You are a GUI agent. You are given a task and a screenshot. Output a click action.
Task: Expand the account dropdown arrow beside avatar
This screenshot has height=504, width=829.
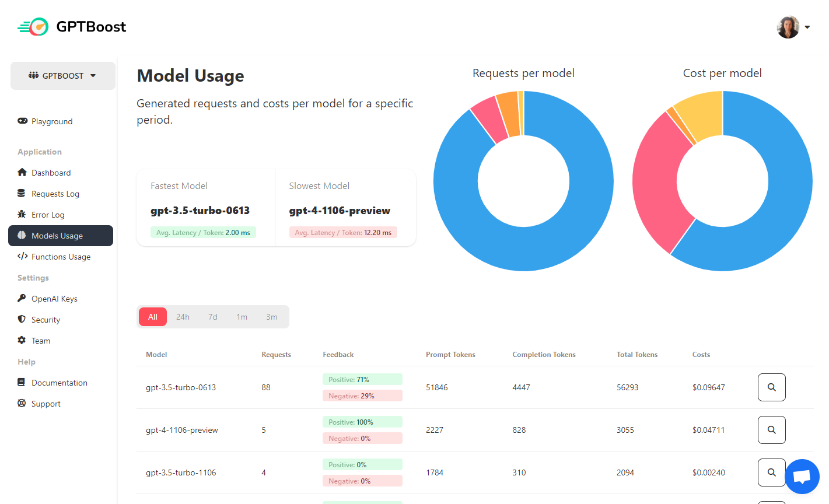click(x=807, y=27)
